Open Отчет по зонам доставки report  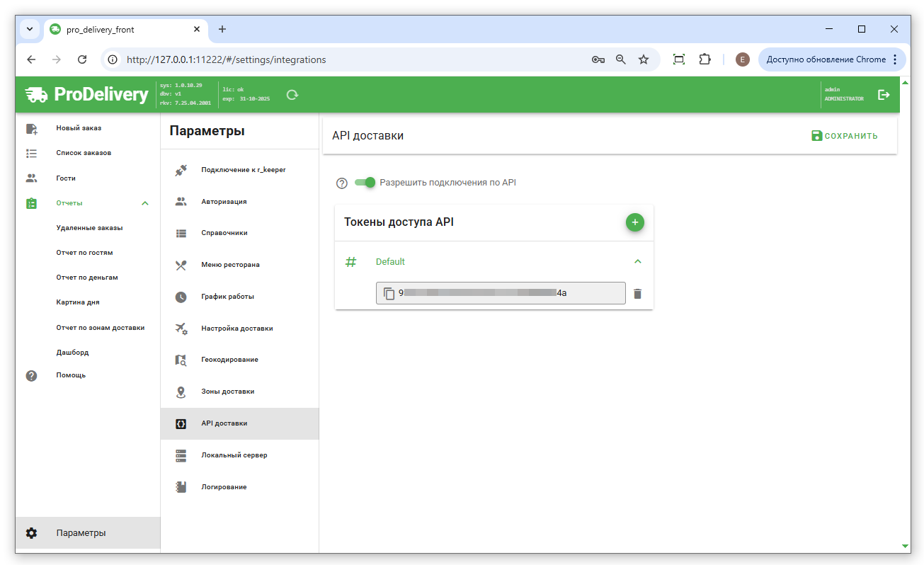click(100, 327)
